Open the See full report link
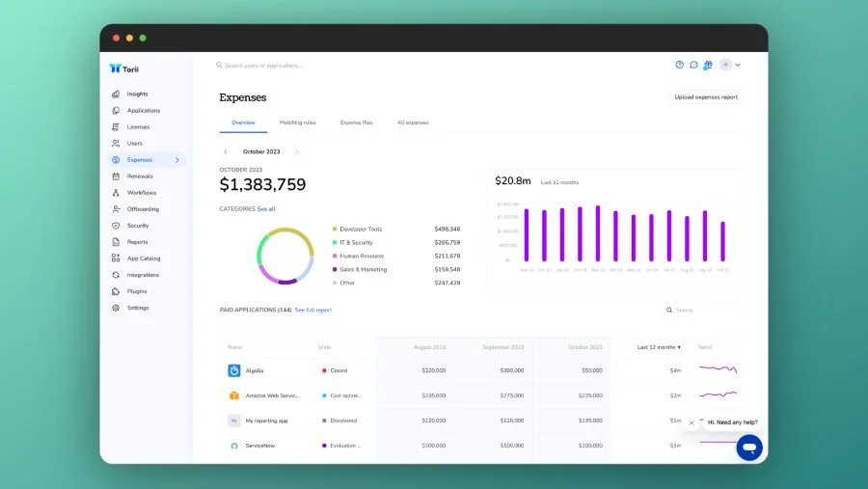 click(x=313, y=311)
